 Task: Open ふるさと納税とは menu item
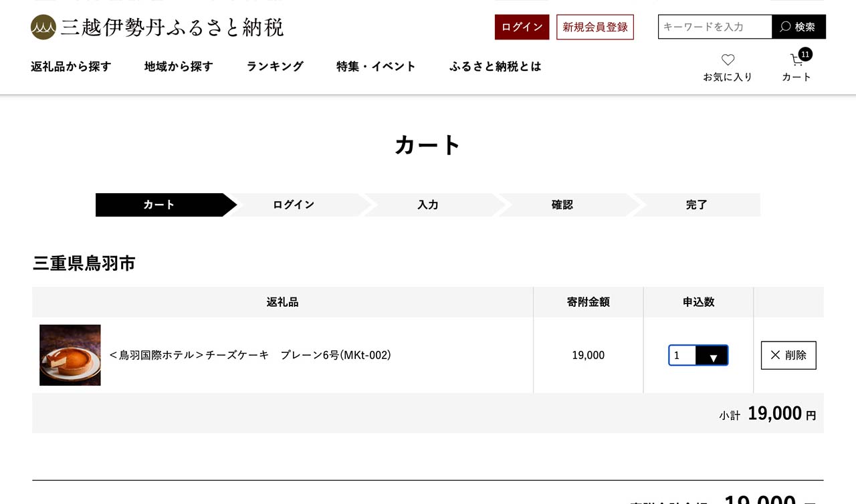coord(495,66)
